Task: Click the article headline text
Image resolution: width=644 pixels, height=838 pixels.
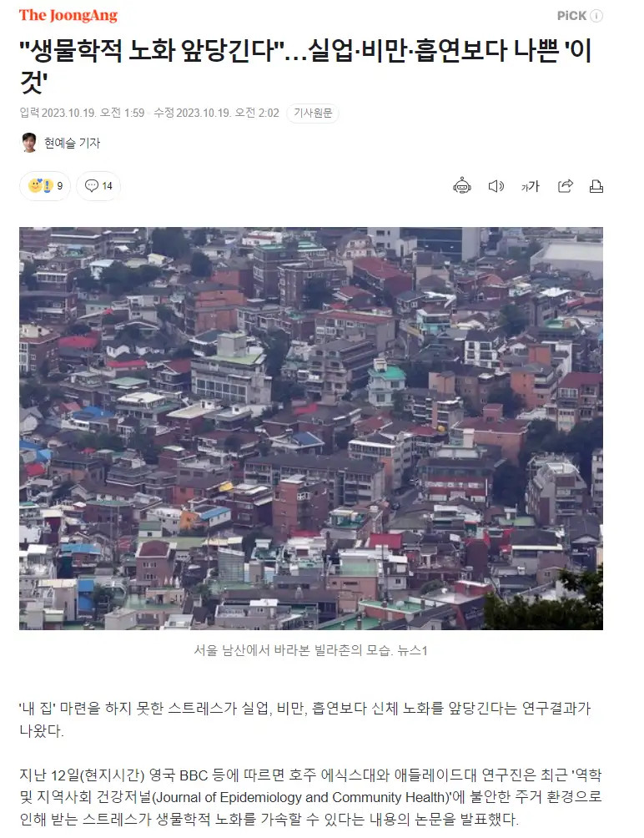Action: point(305,65)
